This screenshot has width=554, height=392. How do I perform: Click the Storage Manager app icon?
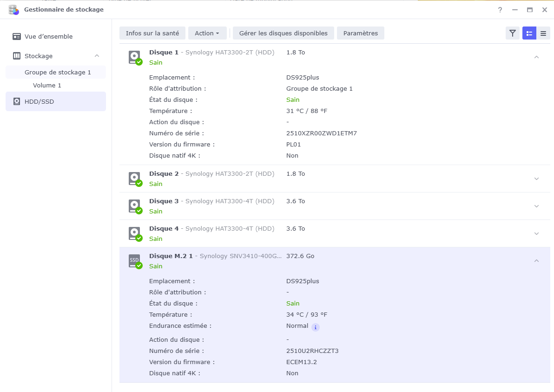(x=13, y=10)
